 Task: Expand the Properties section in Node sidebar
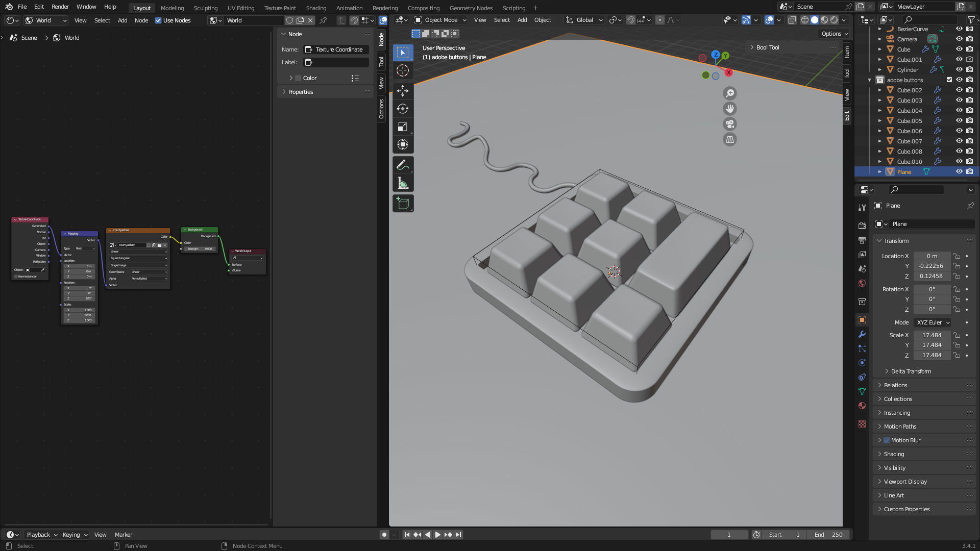(x=300, y=92)
